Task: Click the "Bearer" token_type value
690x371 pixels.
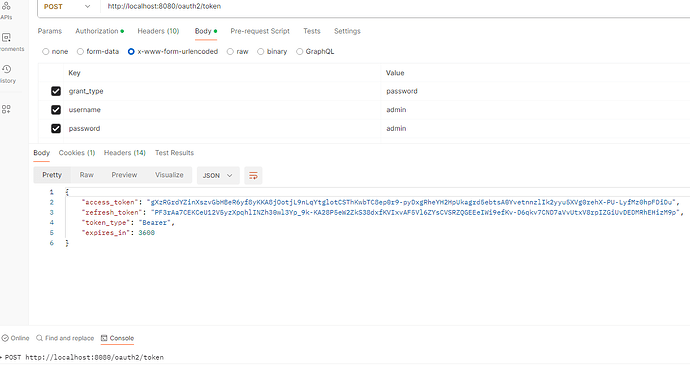Action: [x=154, y=223]
